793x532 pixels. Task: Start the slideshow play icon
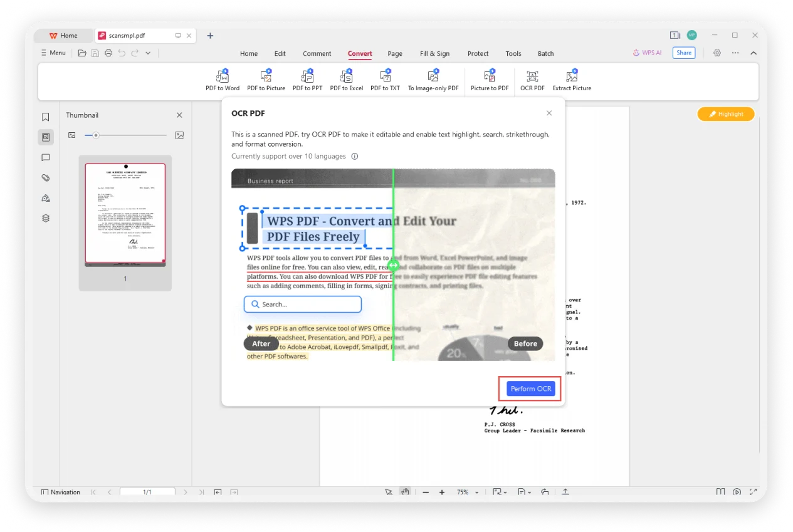737,492
